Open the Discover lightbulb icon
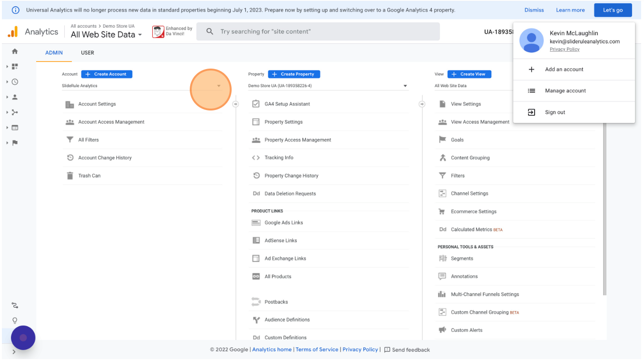 pos(15,321)
